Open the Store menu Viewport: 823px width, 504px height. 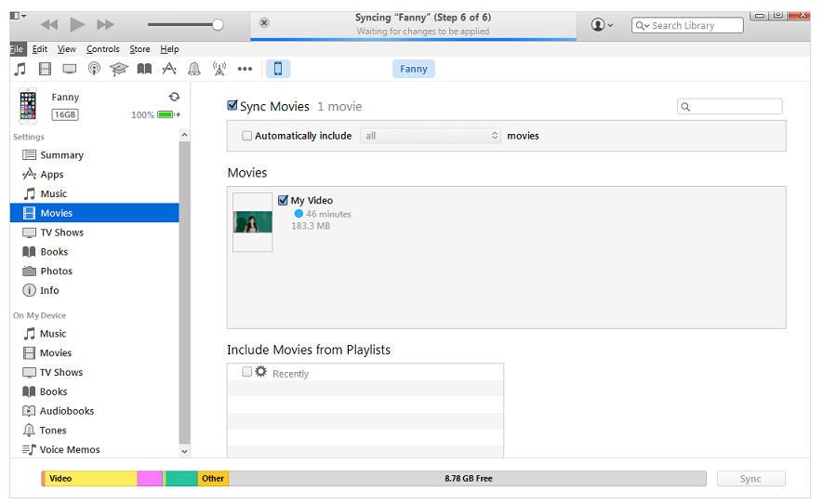point(139,49)
